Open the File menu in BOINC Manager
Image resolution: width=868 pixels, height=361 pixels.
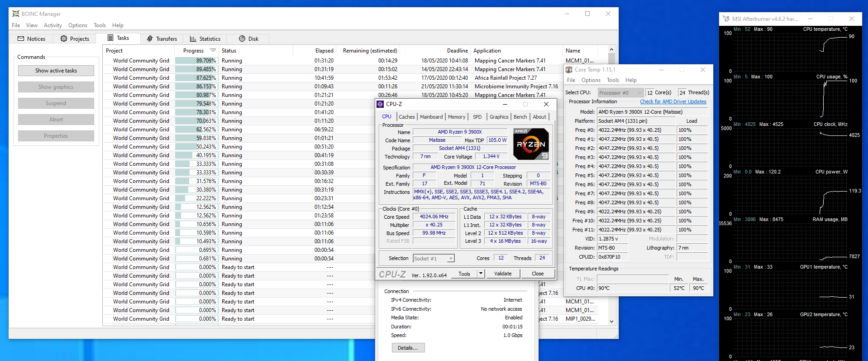pyautogui.click(x=16, y=25)
